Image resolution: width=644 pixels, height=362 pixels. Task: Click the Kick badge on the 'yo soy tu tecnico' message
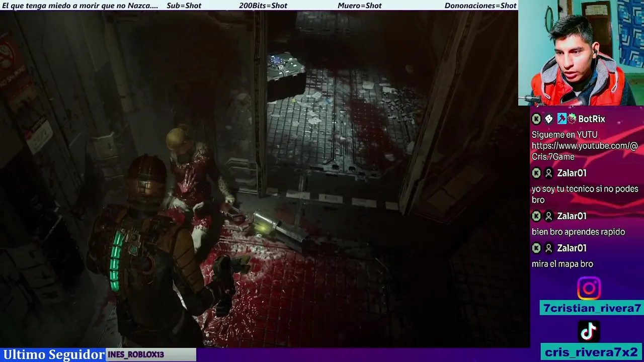tap(536, 173)
